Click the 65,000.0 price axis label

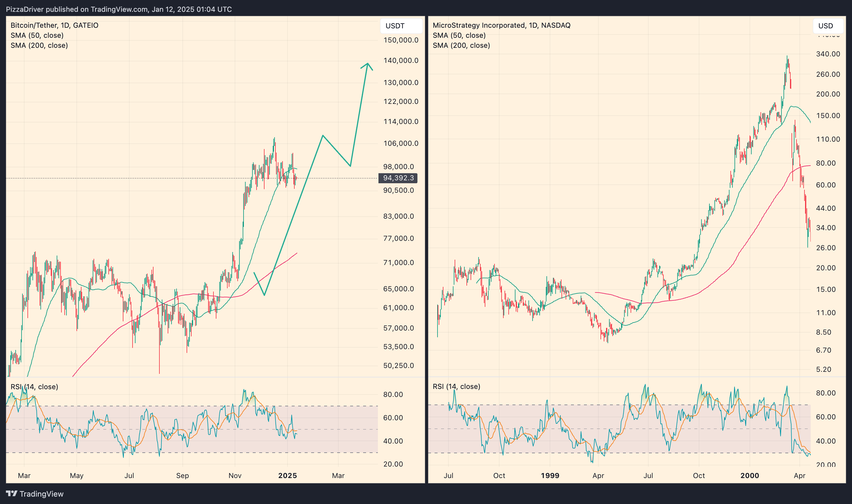[x=399, y=289]
